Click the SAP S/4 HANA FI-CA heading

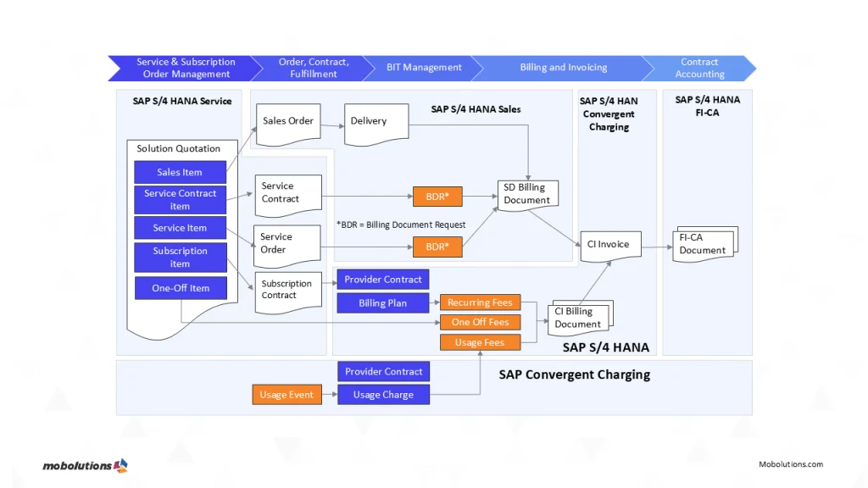pyautogui.click(x=708, y=106)
